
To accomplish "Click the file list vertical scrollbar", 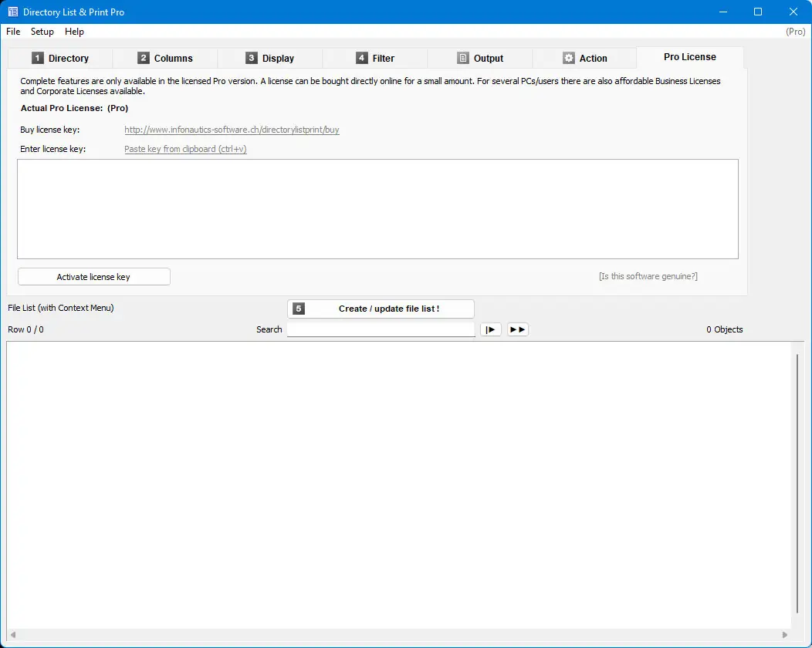I will pyautogui.click(x=797, y=484).
